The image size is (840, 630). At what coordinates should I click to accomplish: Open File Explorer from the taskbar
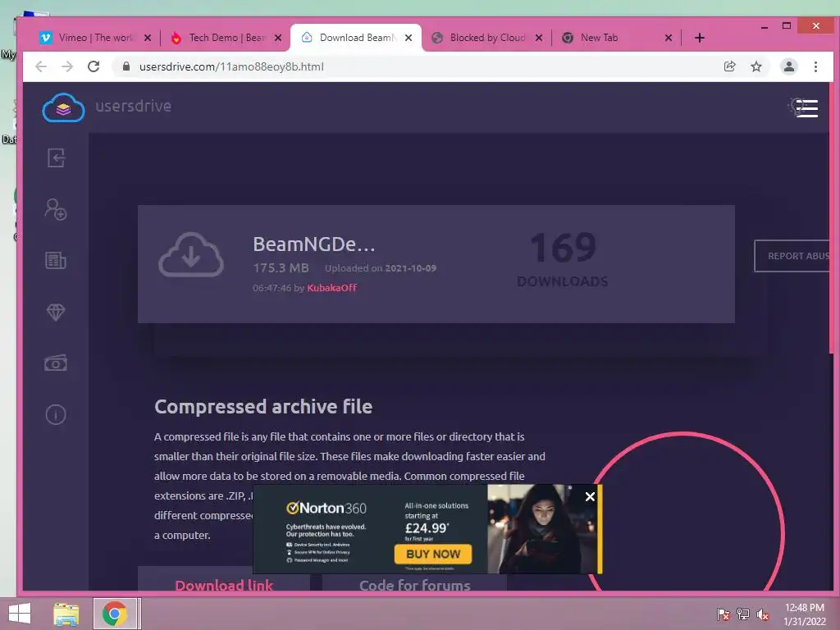tap(66, 614)
